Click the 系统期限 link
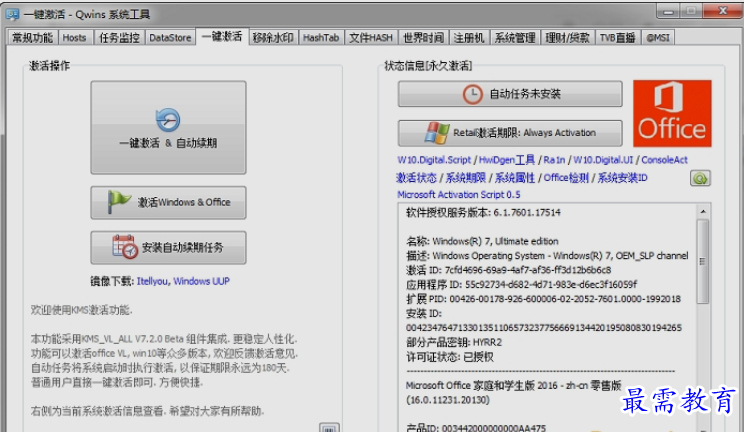This screenshot has height=432, width=744. 465,178
